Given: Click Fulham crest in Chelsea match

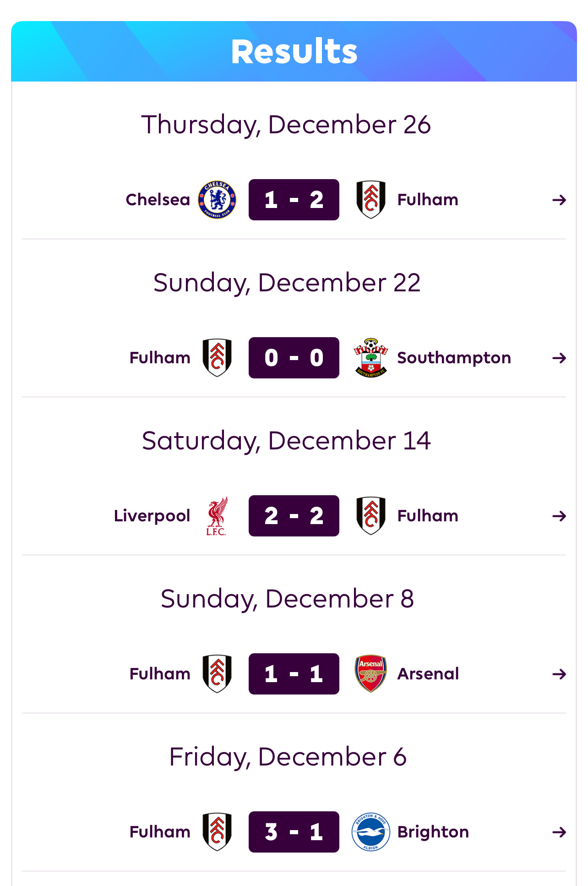Looking at the screenshot, I should pos(371,200).
